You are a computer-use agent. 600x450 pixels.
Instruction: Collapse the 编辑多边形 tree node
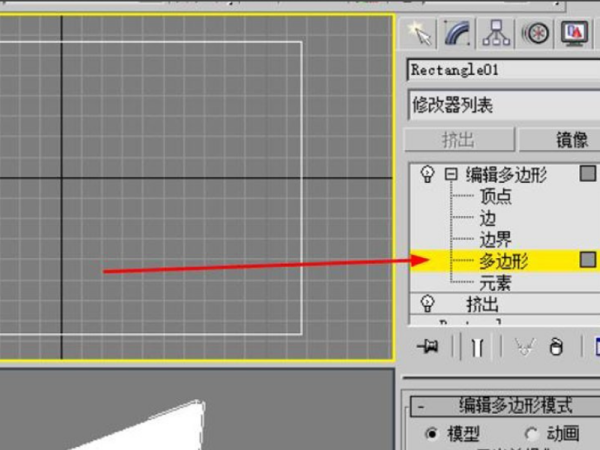coord(451,174)
